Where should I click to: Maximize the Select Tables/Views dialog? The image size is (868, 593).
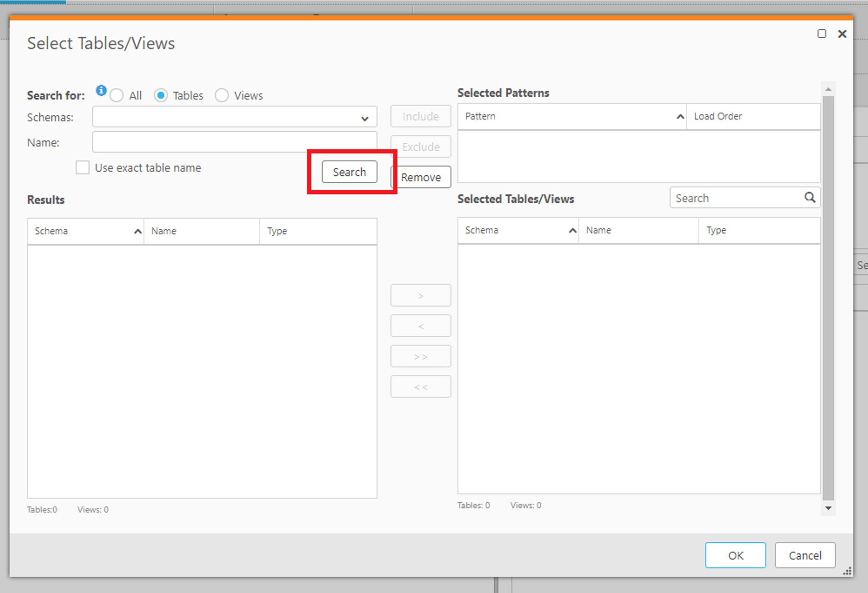tap(821, 34)
